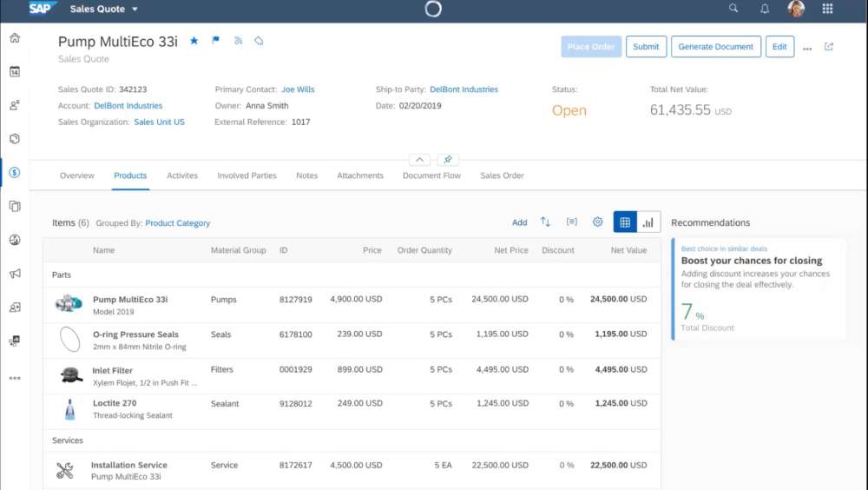The height and width of the screenshot is (490, 868).
Task: Open user profile avatar
Action: [x=796, y=9]
